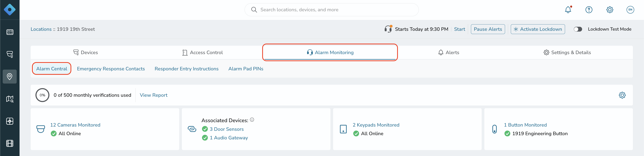The image size is (644, 156).
Task: Open the Settings & Details tab
Action: tap(567, 52)
